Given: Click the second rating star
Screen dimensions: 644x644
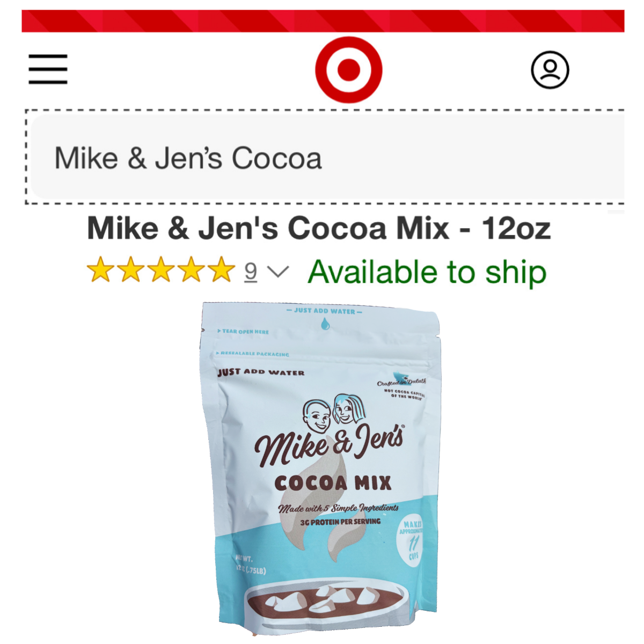Looking at the screenshot, I should click(130, 269).
